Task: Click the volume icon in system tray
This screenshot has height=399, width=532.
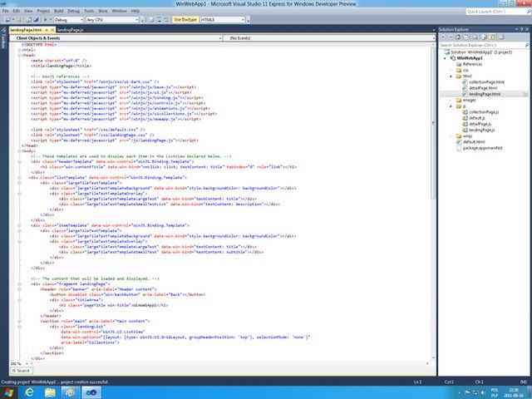Action: 483,393
